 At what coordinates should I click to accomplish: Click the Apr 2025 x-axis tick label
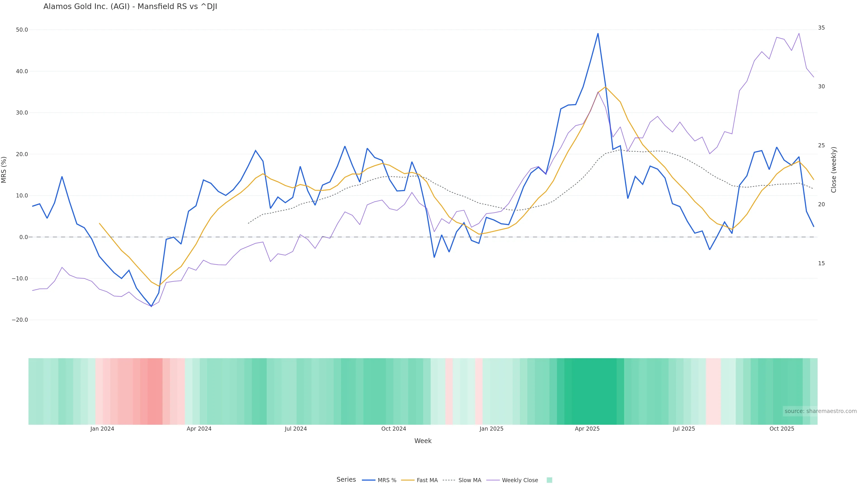587,429
